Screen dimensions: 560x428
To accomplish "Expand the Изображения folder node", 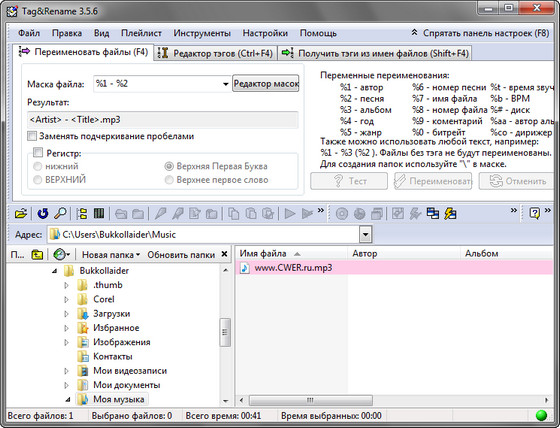I will click(x=66, y=342).
